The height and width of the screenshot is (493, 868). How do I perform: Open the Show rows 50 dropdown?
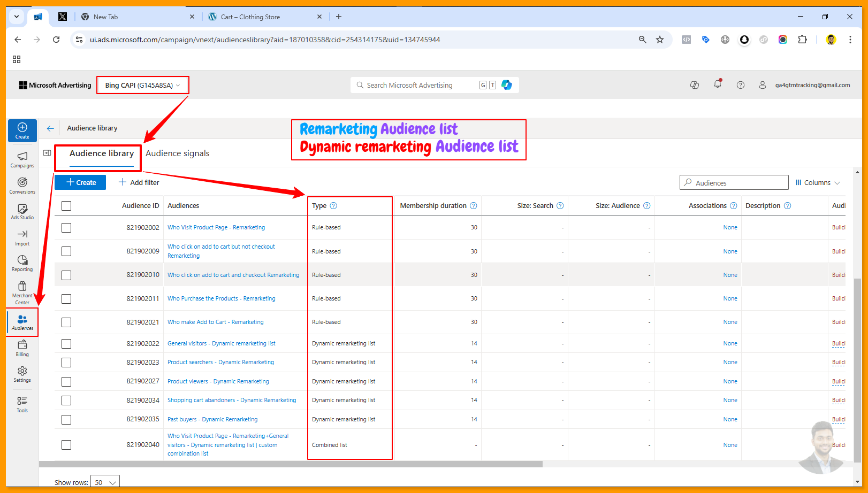[105, 482]
